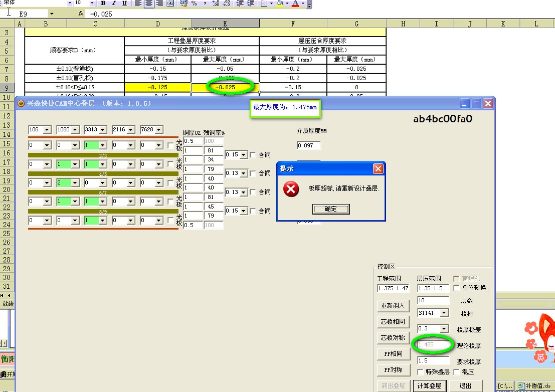Screen dimensions: 555x392
Task: Decrease the cell indent
Action: (x=240, y=3)
